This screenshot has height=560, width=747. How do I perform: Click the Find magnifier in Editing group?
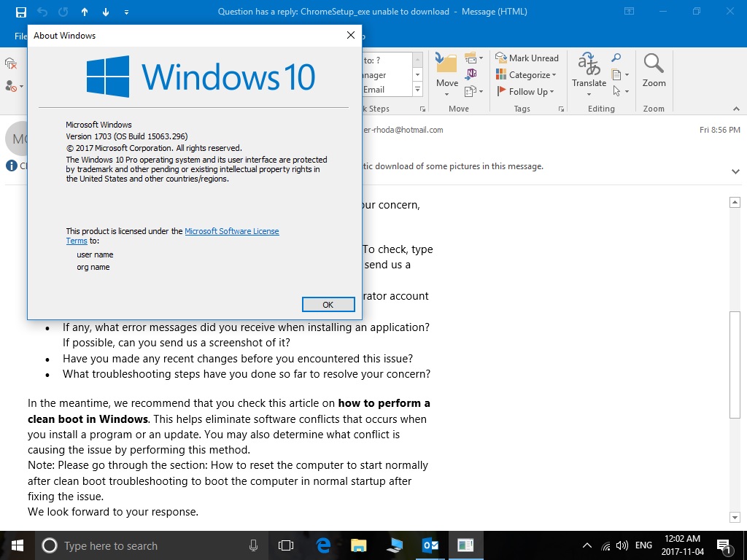click(616, 58)
